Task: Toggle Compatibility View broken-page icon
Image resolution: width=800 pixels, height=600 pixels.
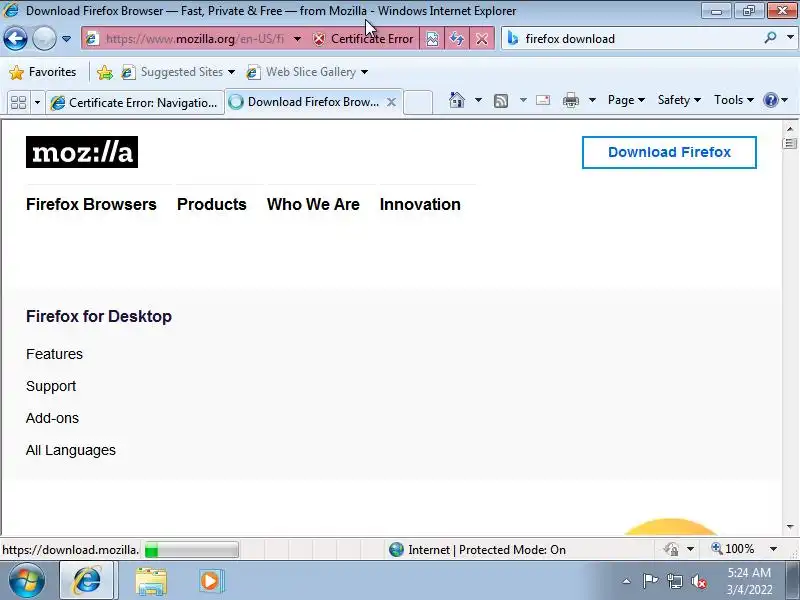Action: pyautogui.click(x=432, y=39)
